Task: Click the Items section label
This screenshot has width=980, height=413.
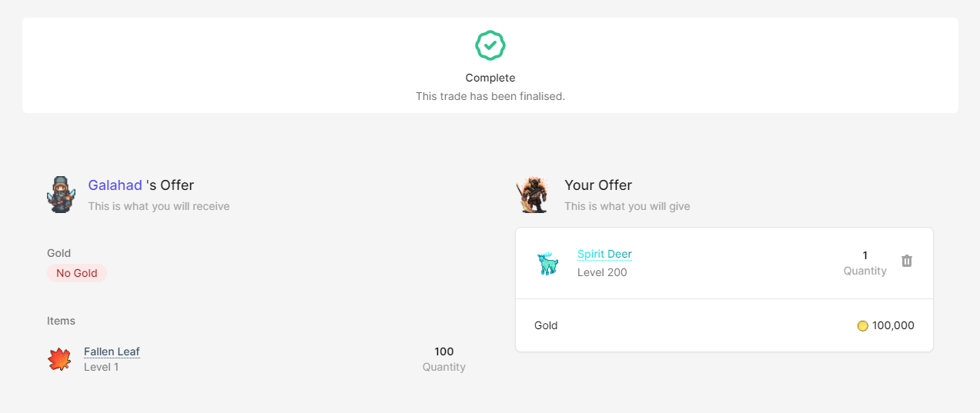Action: (62, 321)
